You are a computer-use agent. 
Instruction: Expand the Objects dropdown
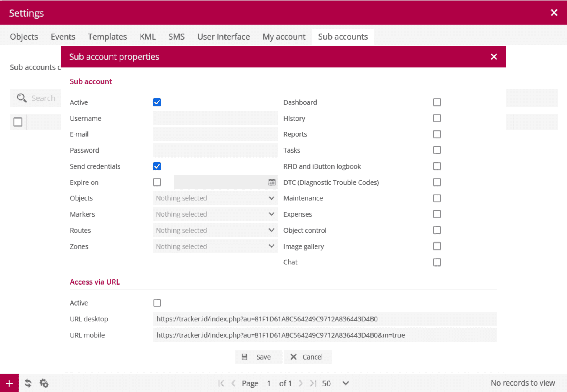coord(215,198)
